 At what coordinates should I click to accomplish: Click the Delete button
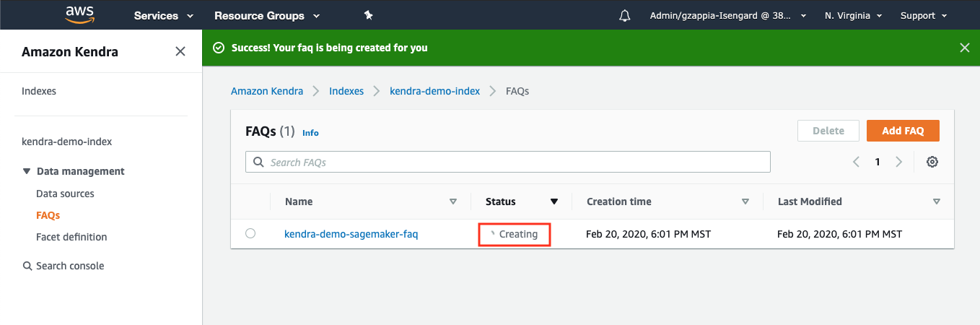[x=828, y=131]
